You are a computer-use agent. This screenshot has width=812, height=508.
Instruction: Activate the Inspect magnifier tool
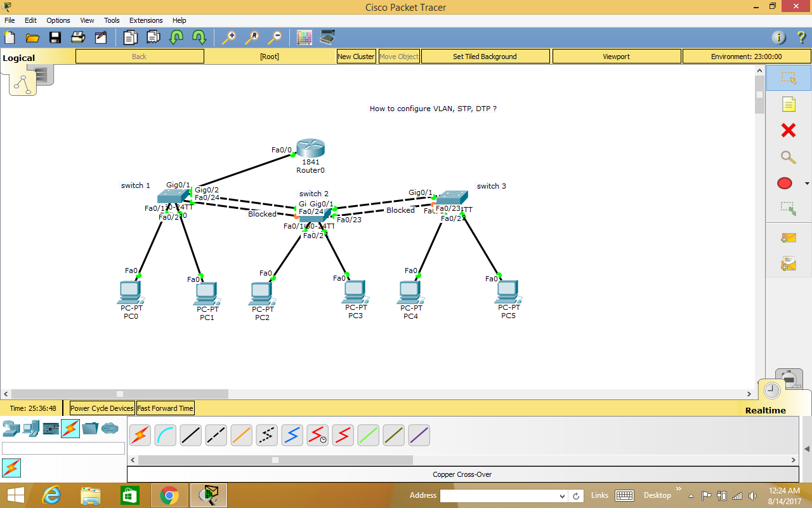788,157
